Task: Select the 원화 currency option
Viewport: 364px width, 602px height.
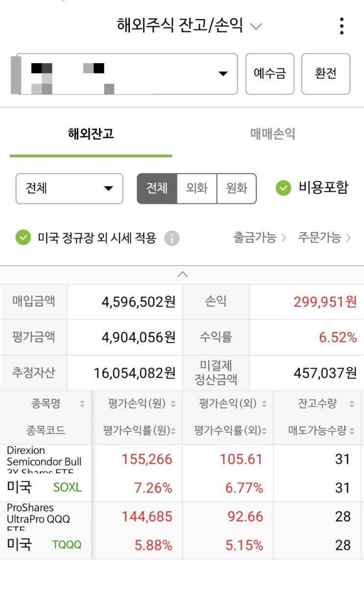Action: point(236,188)
